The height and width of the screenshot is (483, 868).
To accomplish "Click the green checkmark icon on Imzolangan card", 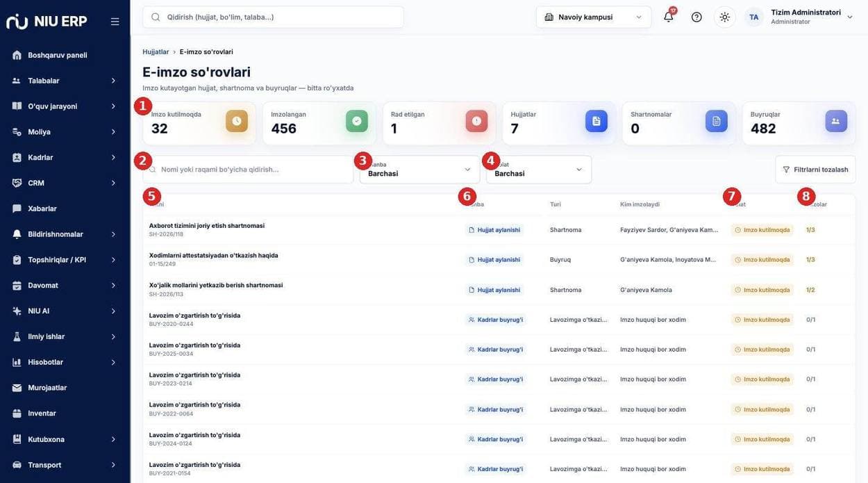I will coord(357,121).
